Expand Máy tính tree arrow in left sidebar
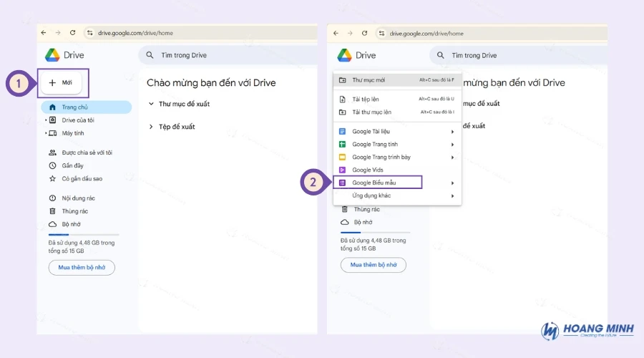Viewport: 644px width, 358px height. pos(45,133)
